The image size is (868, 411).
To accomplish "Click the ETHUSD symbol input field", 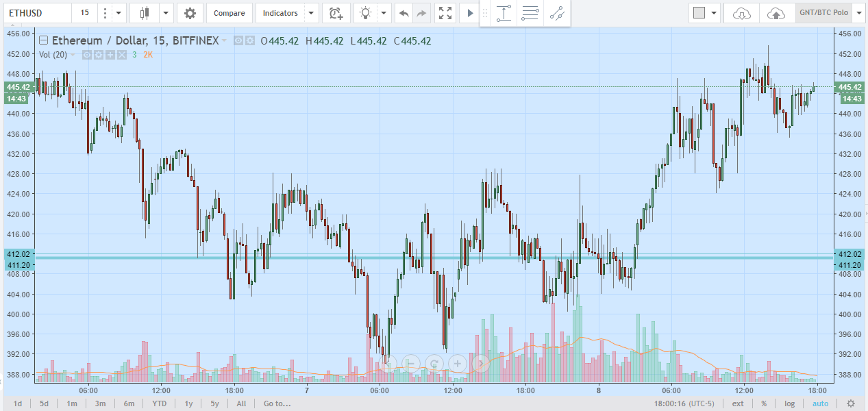I will [x=36, y=13].
